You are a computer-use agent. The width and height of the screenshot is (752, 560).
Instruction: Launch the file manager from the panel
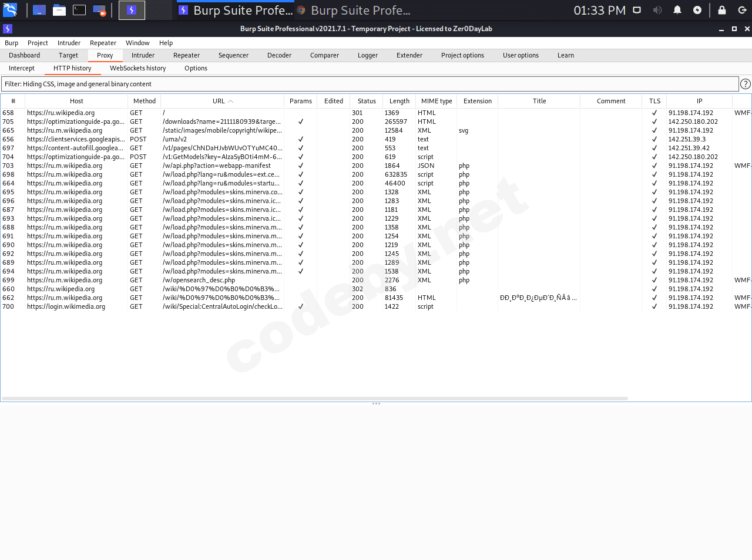pos(59,10)
